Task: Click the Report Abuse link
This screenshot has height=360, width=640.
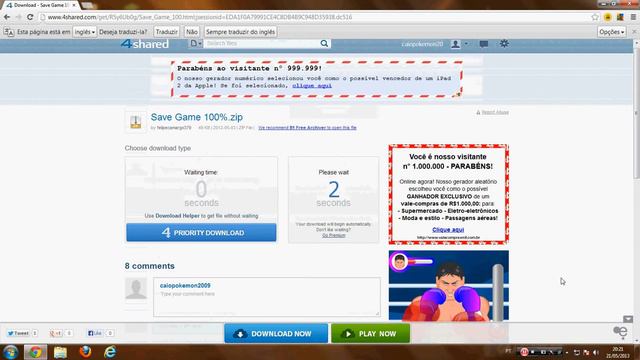Action: click(x=493, y=112)
